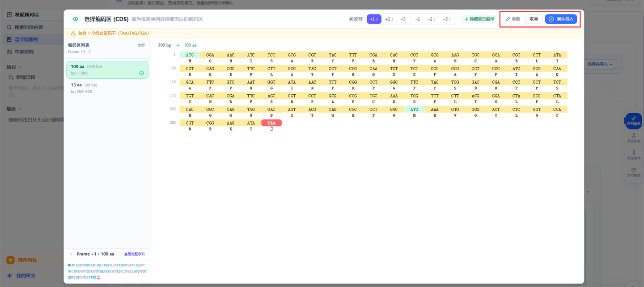Toggle 隐藏蛋白翻译 to hide the protein translation
Image resolution: width=644 pixels, height=287 pixels.
coord(479,19)
